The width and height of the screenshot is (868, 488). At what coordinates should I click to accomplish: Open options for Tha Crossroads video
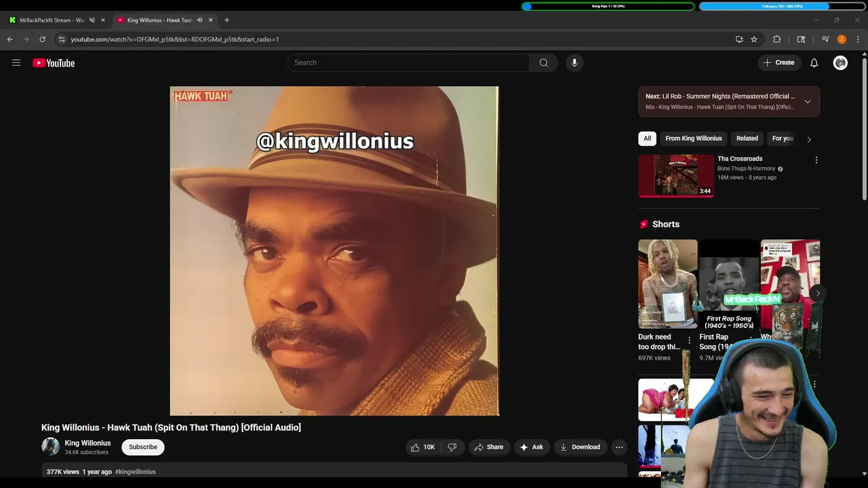(x=816, y=160)
